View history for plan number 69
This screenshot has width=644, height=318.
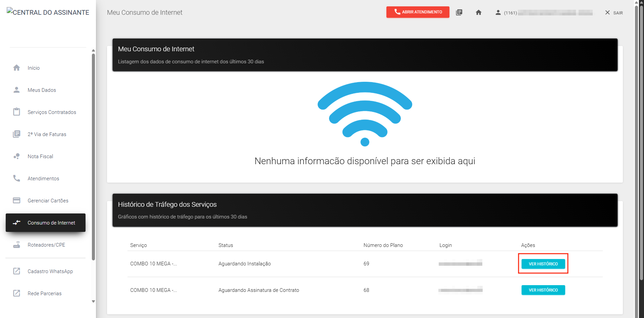coord(543,264)
